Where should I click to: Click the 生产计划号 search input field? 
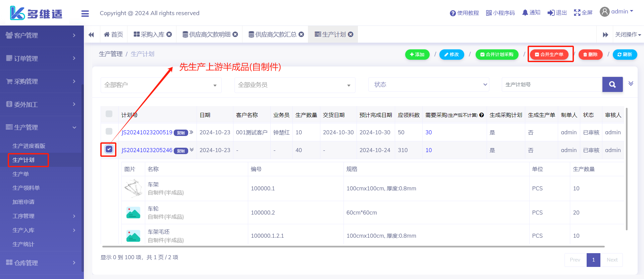[x=552, y=85]
